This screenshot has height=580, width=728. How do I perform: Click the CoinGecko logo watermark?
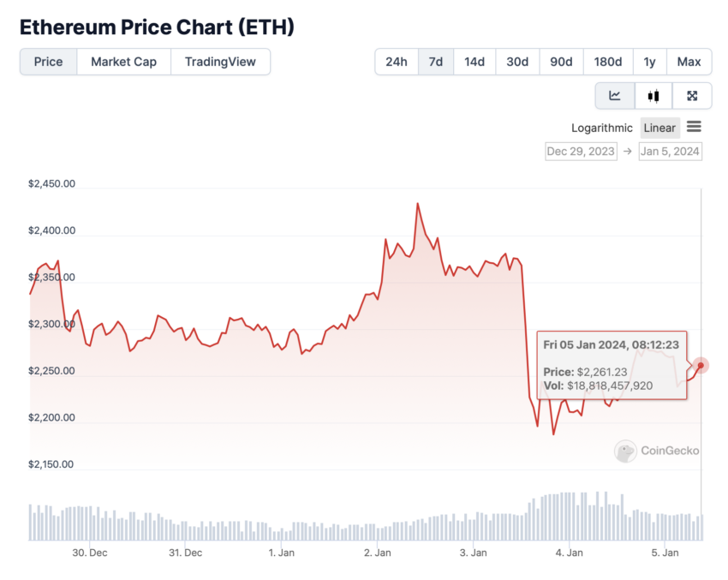pos(657,451)
